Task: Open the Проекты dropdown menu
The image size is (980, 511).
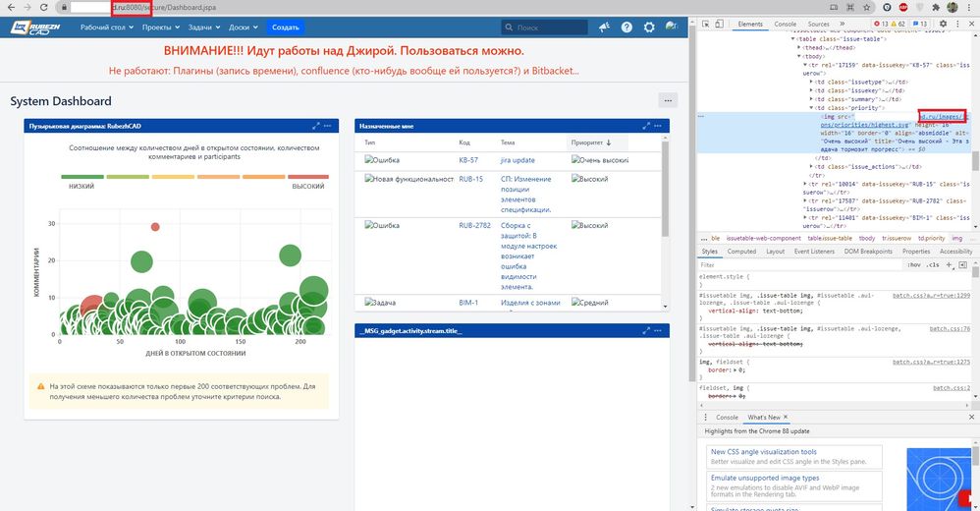Action: point(161,28)
